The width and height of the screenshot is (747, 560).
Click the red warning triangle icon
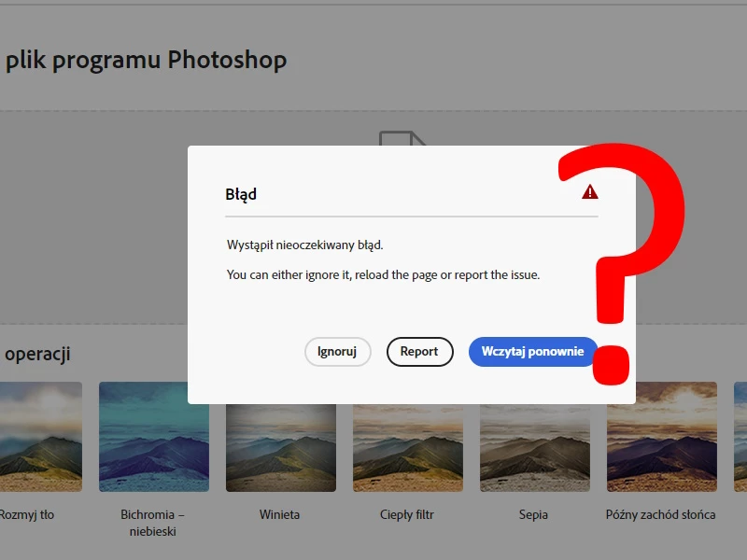coord(590,192)
